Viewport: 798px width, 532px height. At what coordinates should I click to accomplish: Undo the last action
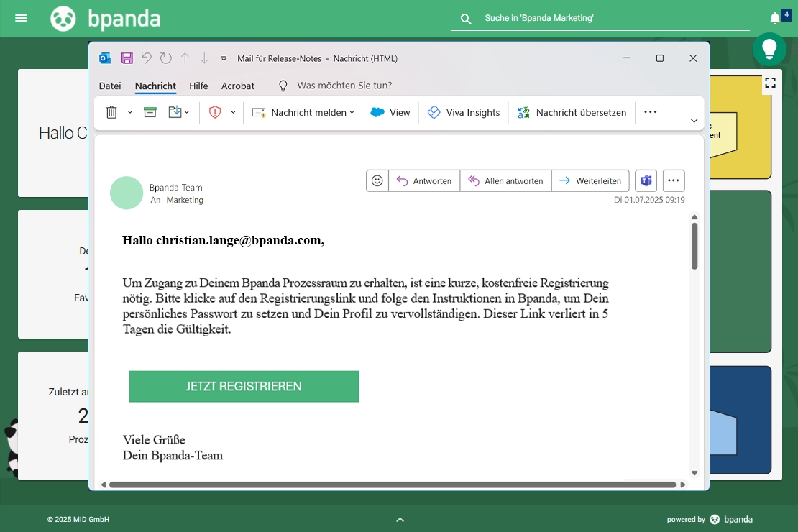(x=147, y=58)
